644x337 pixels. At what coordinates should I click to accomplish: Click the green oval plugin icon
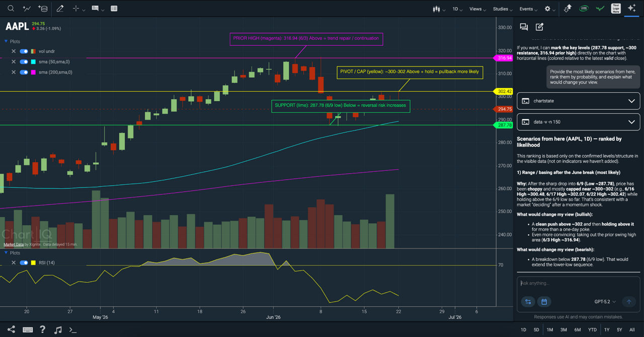tap(584, 9)
